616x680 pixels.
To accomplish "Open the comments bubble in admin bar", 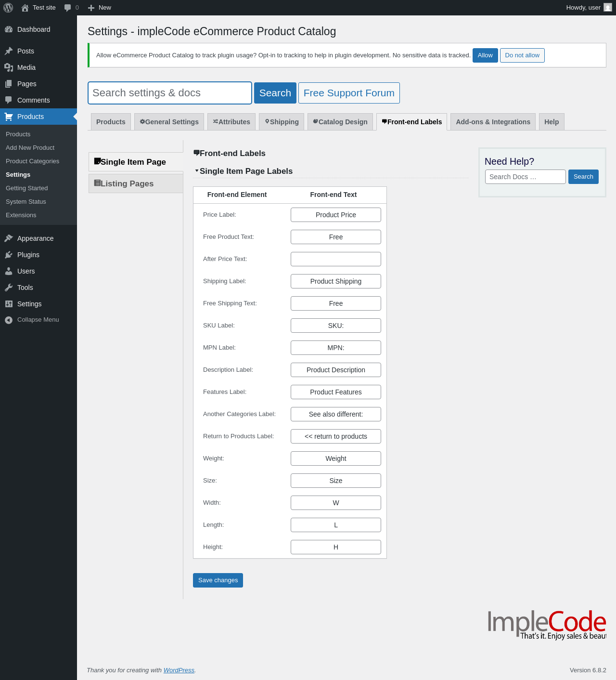I will point(68,8).
